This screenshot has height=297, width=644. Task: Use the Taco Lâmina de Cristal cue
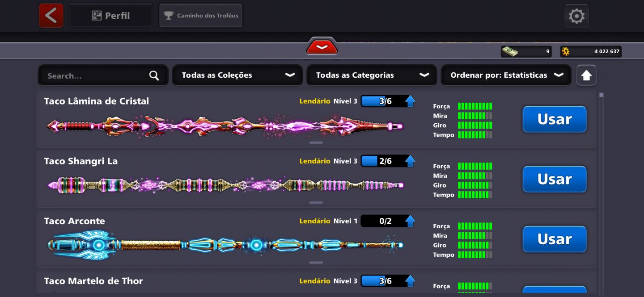tap(555, 119)
